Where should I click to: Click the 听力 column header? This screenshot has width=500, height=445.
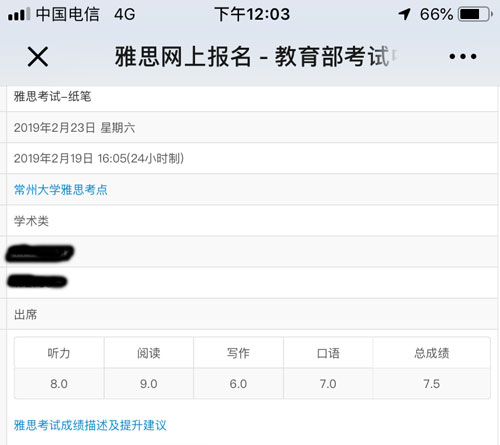59,353
